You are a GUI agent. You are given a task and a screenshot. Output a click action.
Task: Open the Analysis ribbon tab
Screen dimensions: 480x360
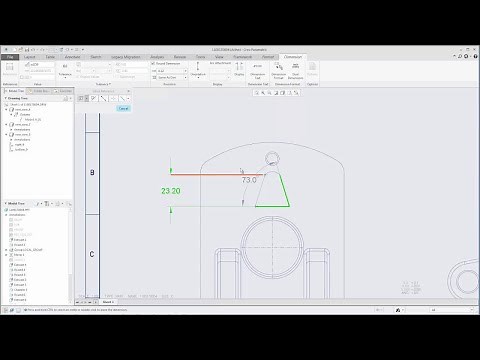(157, 57)
